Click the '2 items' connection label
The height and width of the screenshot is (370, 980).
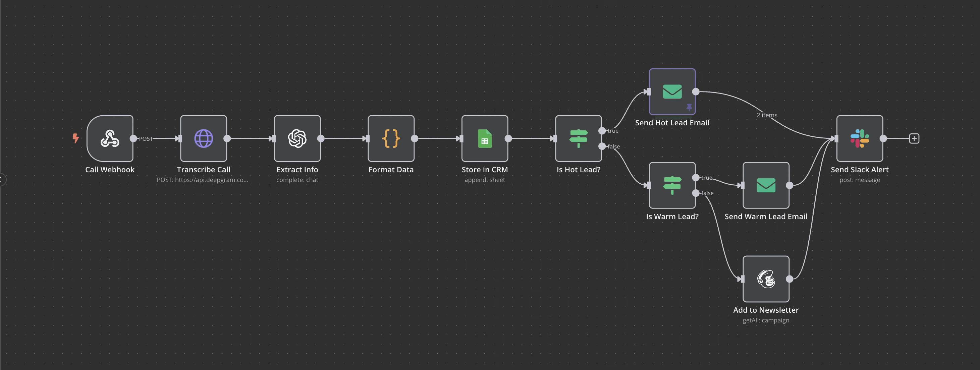click(767, 115)
